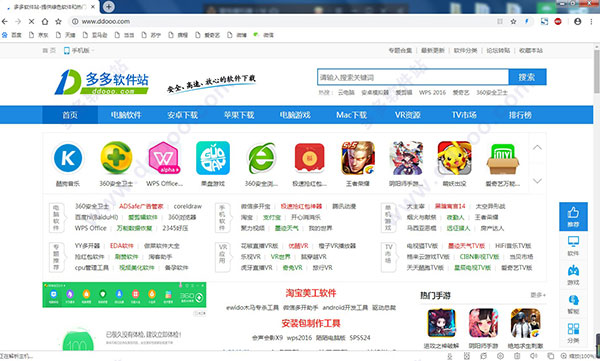The width and height of the screenshot is (600, 361).
Task: Select the Android download nav tab
Action: click(x=183, y=115)
